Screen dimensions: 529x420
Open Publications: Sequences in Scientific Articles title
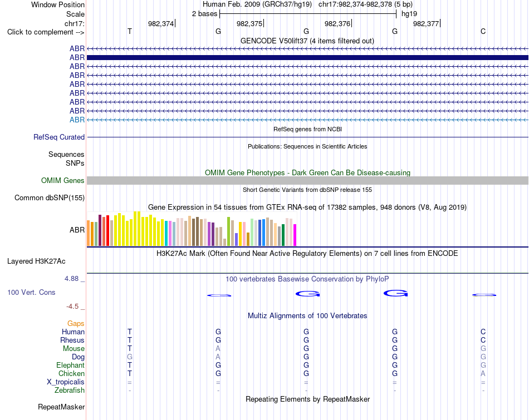tap(307, 146)
